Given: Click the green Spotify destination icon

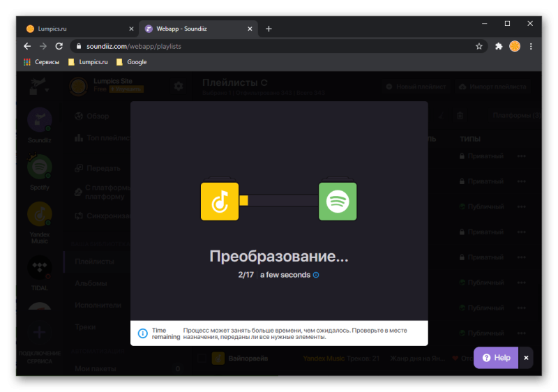Looking at the screenshot, I should [x=338, y=202].
